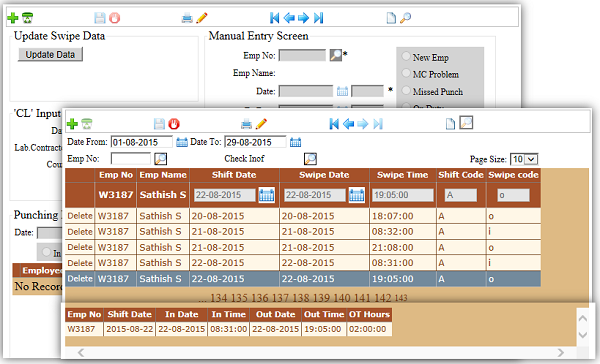Open calendar beside Swipe Date edit field

click(x=357, y=195)
